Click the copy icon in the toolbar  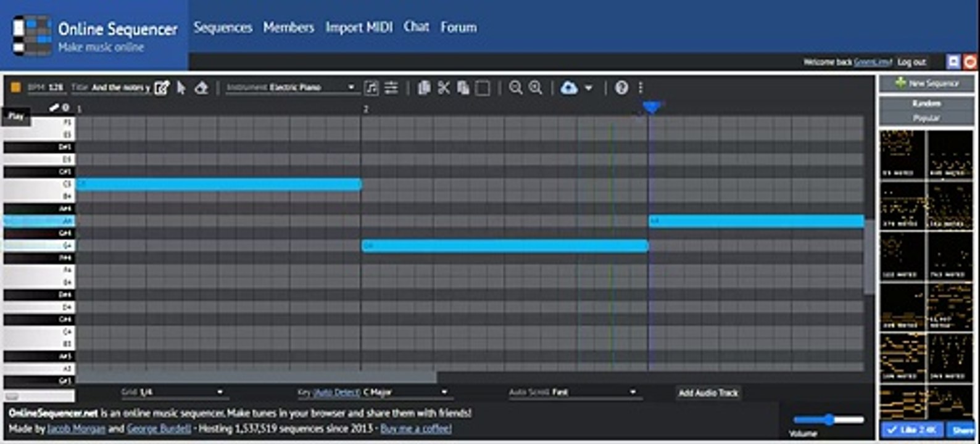(x=424, y=88)
